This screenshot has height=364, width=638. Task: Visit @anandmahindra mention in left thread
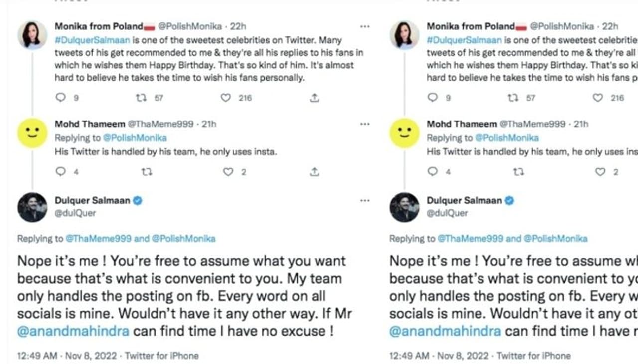tap(73, 331)
